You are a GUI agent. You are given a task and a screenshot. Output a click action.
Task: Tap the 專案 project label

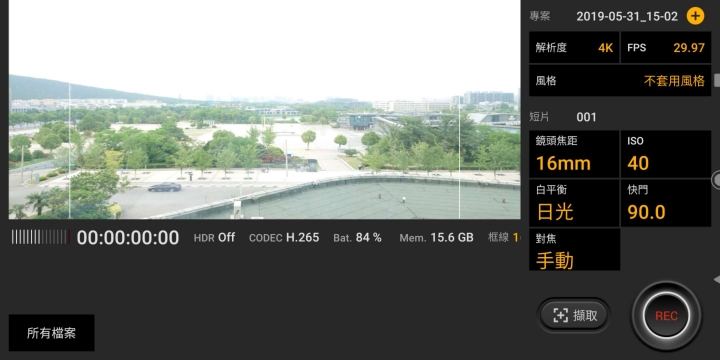(x=540, y=17)
